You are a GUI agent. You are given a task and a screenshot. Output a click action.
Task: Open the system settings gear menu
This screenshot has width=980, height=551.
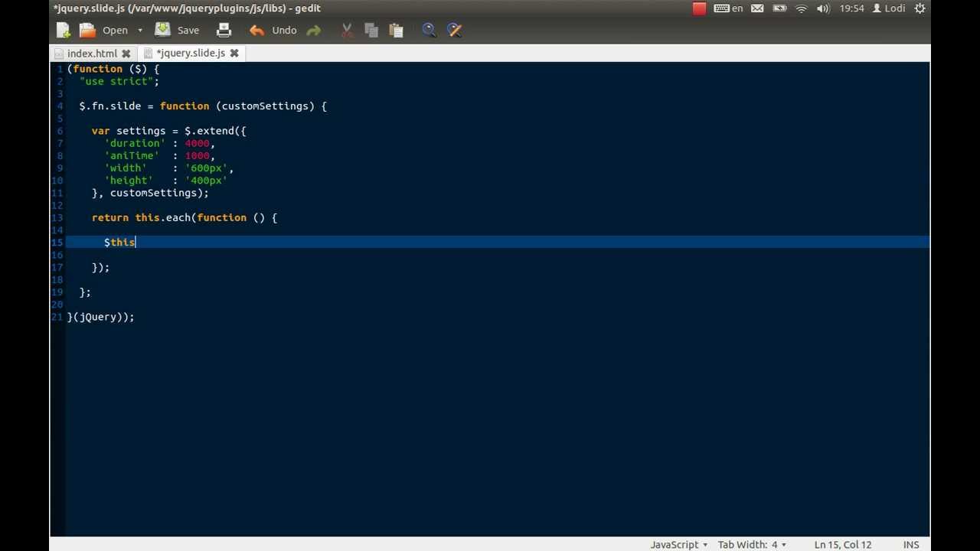tap(920, 8)
